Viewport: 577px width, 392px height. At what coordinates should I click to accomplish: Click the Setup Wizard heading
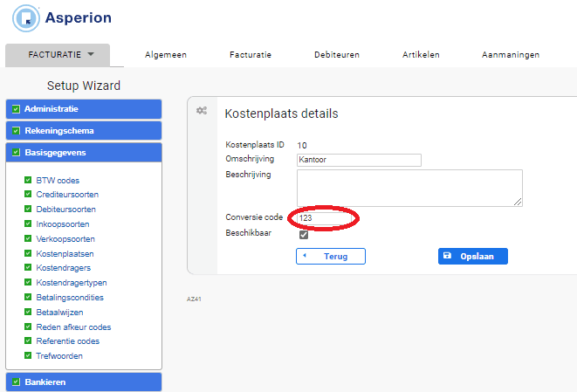point(84,86)
